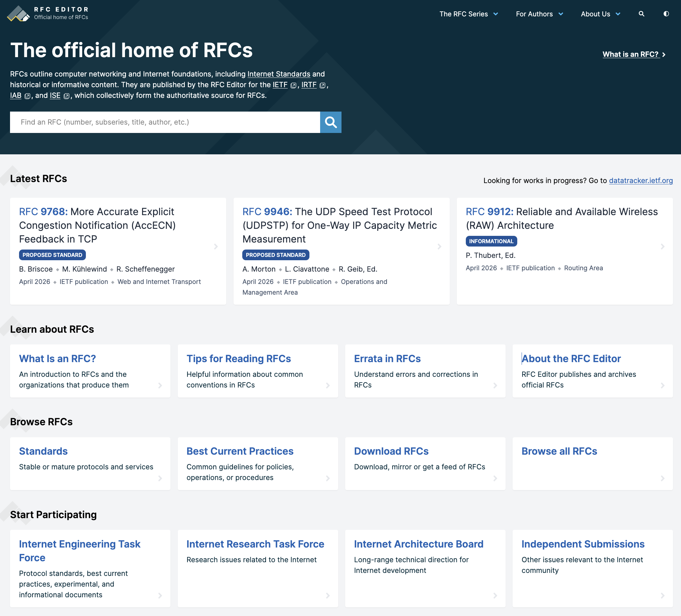
Task: Click Proposed Standard badge on RFC 9946
Action: (276, 255)
